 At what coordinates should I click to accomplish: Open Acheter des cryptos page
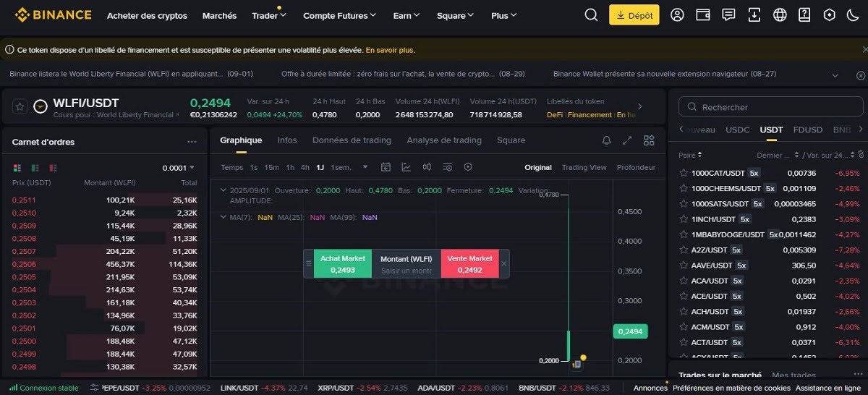147,15
